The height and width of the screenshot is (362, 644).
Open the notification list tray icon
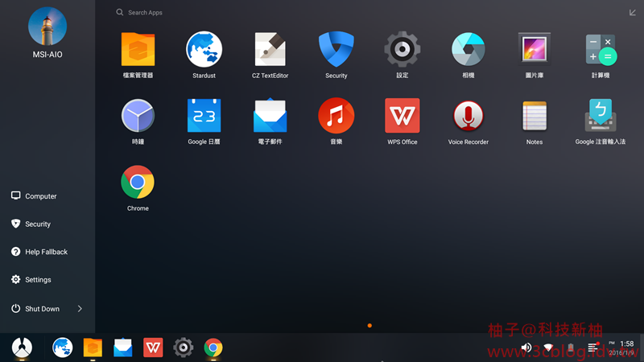[x=593, y=348]
